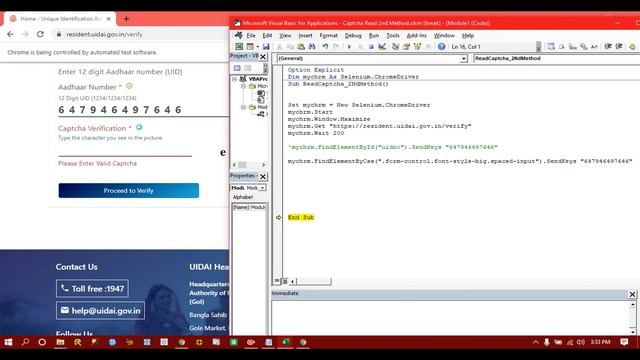Click Project panel horizontal scrollbar thumb
Viewport: 640px width, 360px height.
click(x=242, y=165)
